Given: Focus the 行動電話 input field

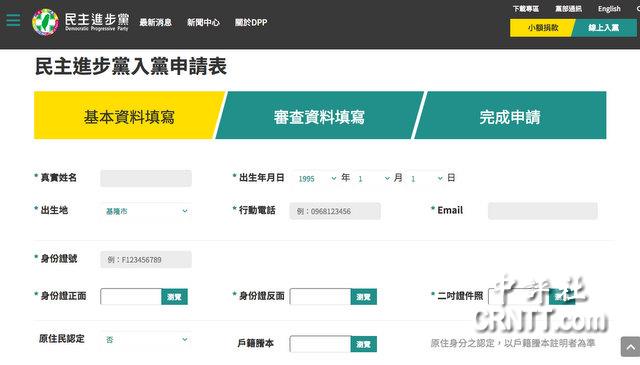Looking at the screenshot, I should point(335,211).
